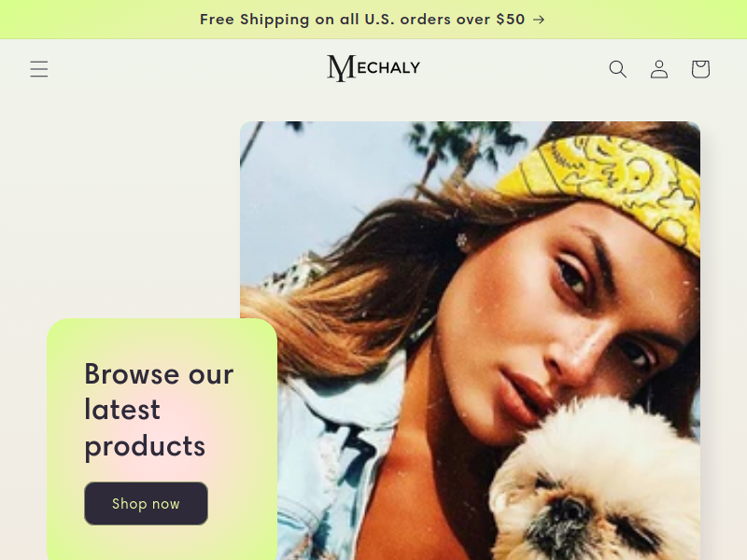Click the gradient promo card background

pos(162,439)
